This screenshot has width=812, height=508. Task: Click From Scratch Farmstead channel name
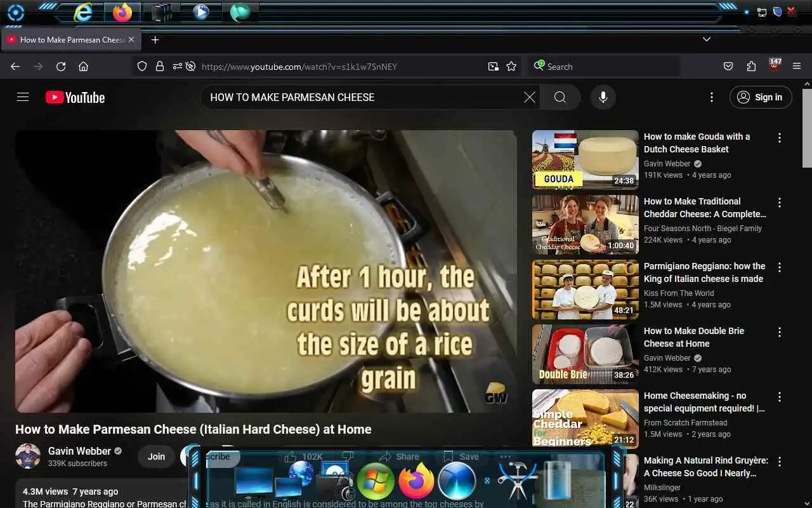tap(686, 423)
